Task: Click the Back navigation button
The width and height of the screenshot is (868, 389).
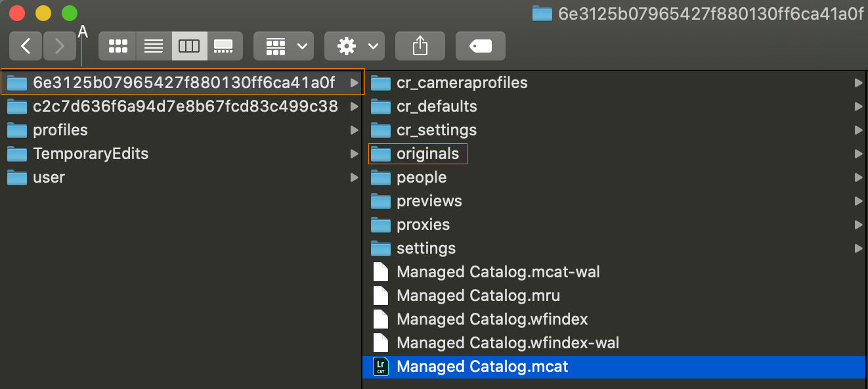Action: click(25, 45)
